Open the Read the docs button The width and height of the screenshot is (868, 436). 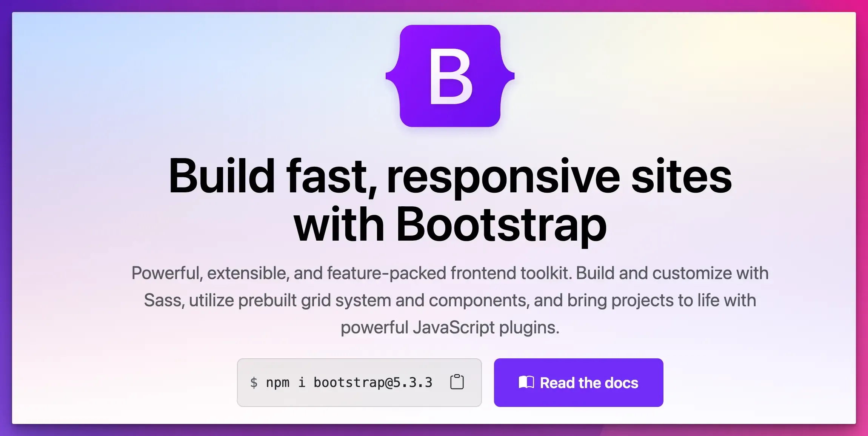[578, 382]
